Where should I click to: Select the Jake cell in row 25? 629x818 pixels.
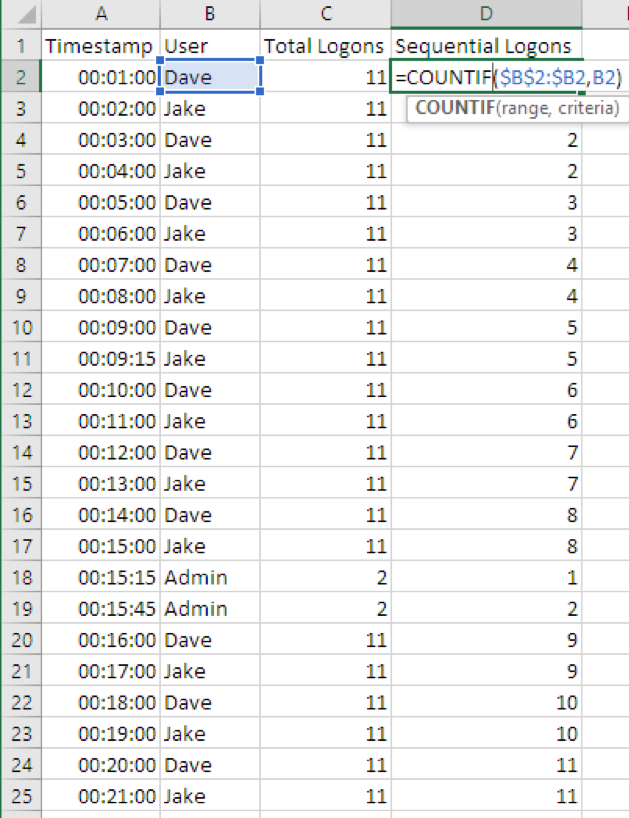coord(210,796)
